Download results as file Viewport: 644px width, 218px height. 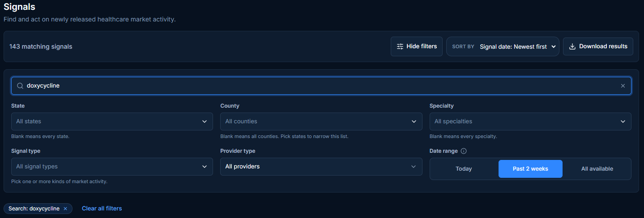[598, 46]
